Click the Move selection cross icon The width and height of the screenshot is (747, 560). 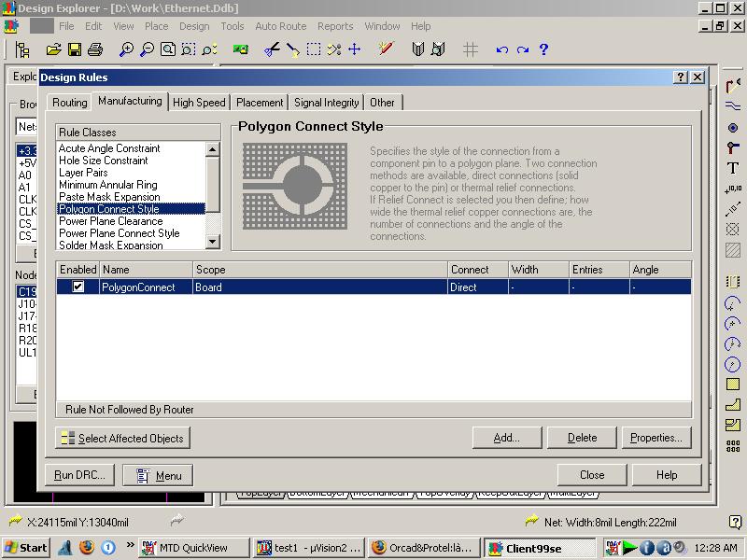click(354, 49)
